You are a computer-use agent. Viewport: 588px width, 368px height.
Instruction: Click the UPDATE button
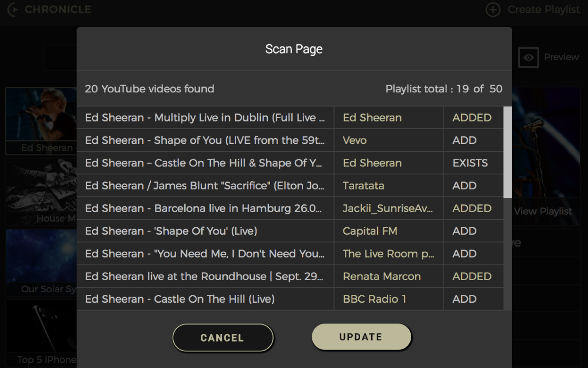(x=361, y=337)
